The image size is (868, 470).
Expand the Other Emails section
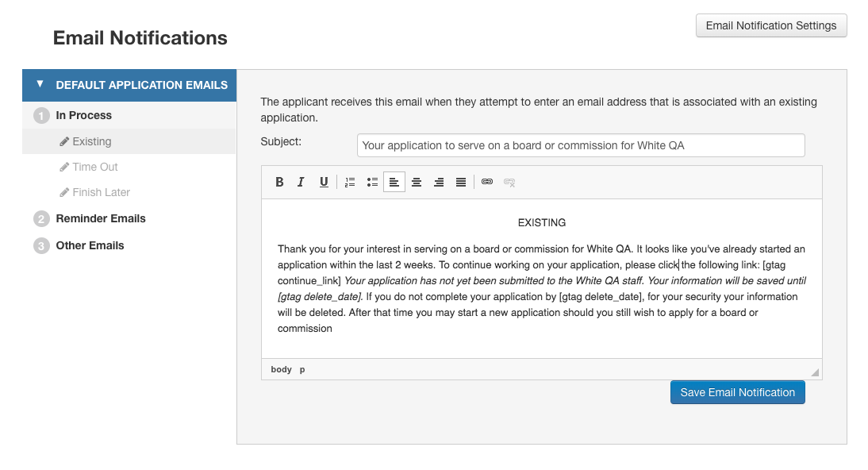coord(90,245)
